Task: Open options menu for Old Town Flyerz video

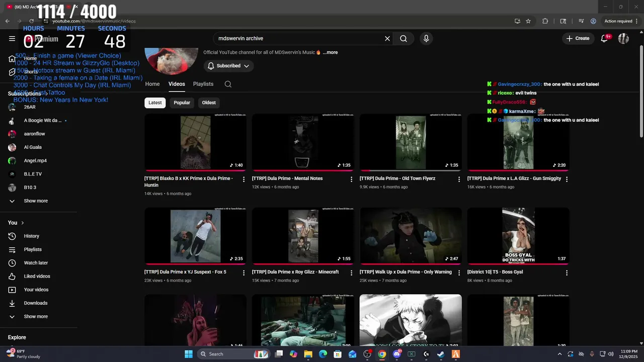Action: (459, 179)
